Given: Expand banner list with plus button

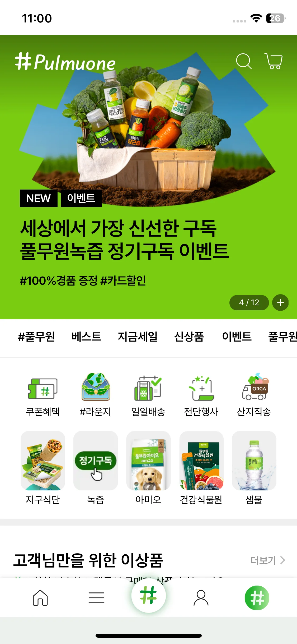Looking at the screenshot, I should 280,302.
